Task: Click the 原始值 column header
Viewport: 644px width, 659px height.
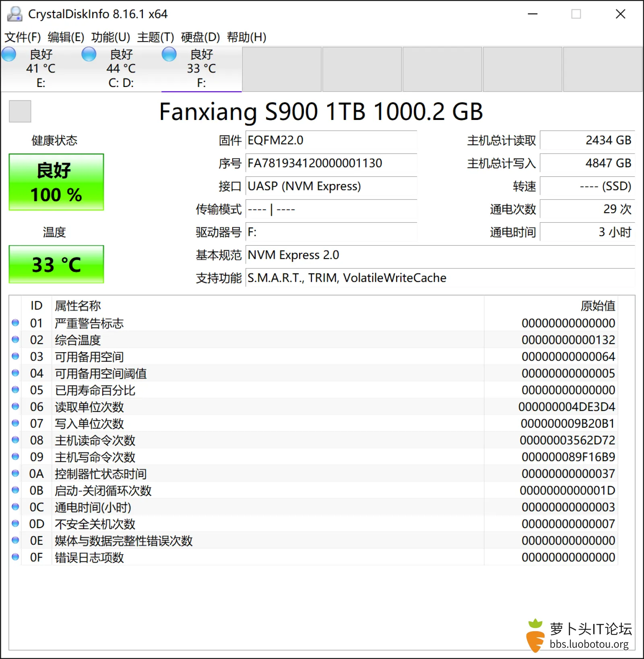Action: click(551, 306)
